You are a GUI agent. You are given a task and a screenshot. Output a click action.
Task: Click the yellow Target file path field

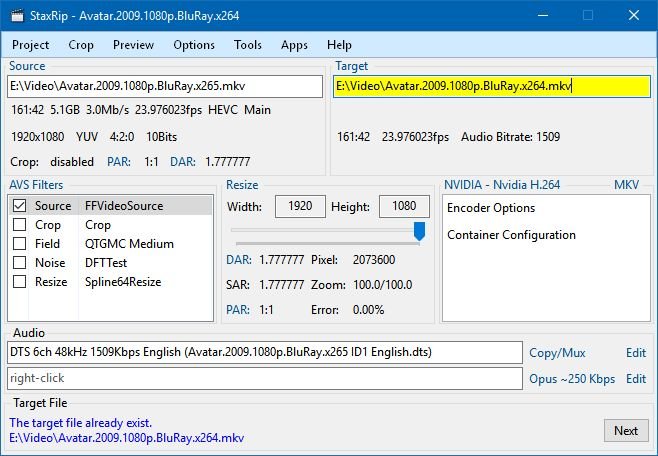coord(492,86)
